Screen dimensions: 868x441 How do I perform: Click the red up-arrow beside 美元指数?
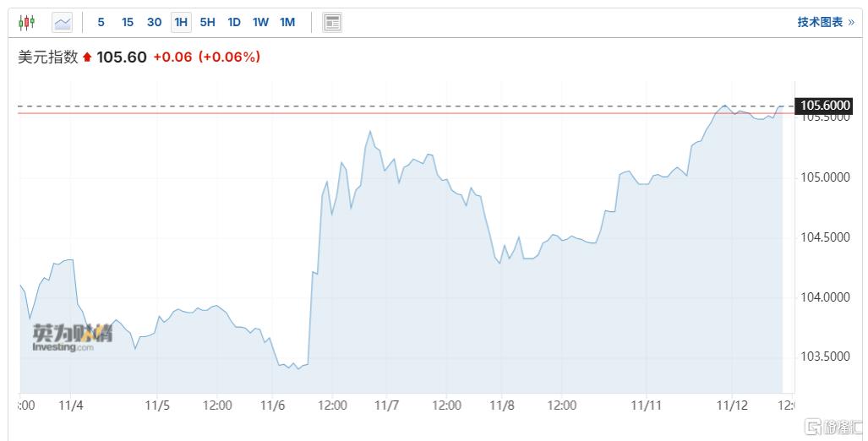point(87,57)
